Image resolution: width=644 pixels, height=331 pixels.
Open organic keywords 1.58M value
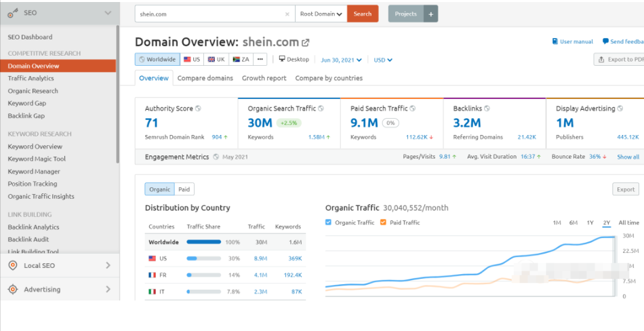(317, 137)
